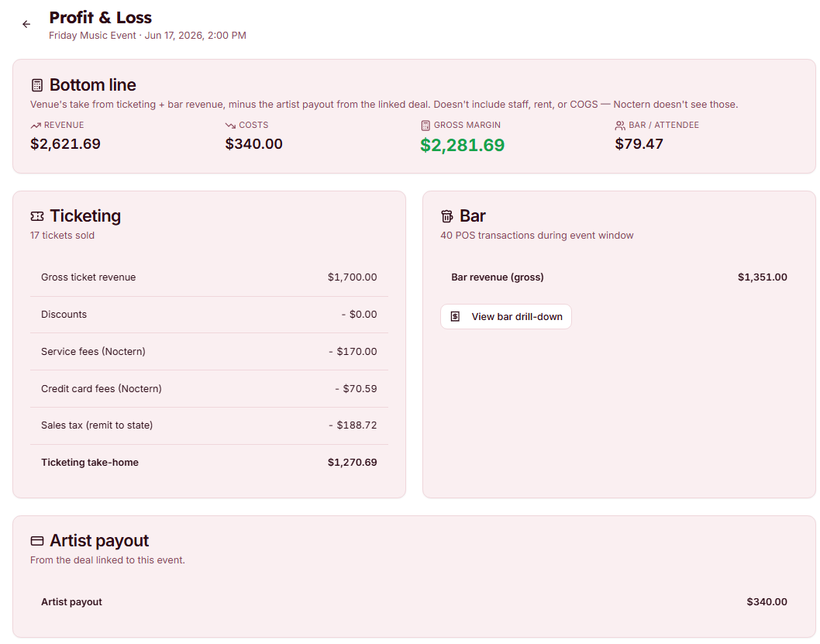Select the Artist payout row label
The image size is (820, 644).
[x=71, y=601]
